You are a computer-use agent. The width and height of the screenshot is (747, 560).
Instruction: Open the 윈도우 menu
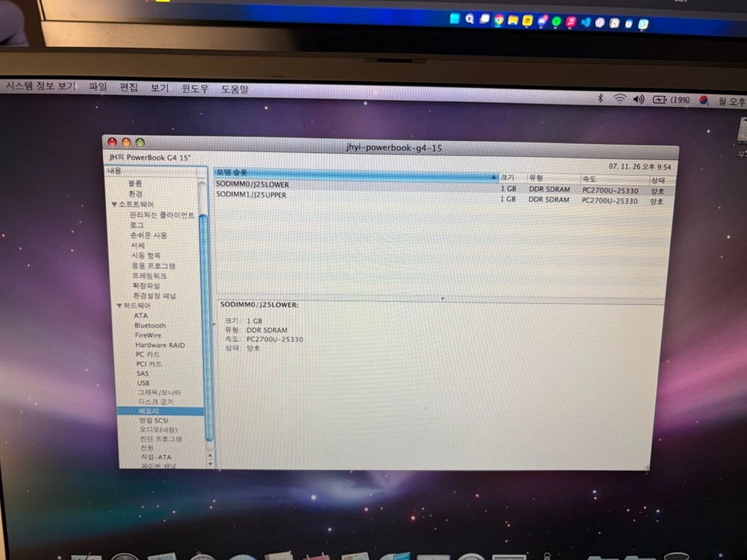click(x=195, y=89)
